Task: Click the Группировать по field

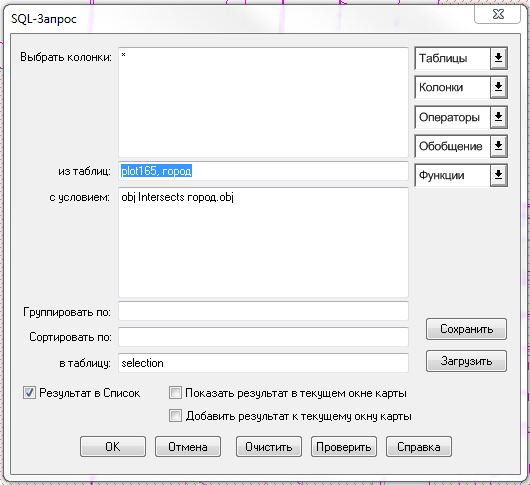Action: pos(263,311)
